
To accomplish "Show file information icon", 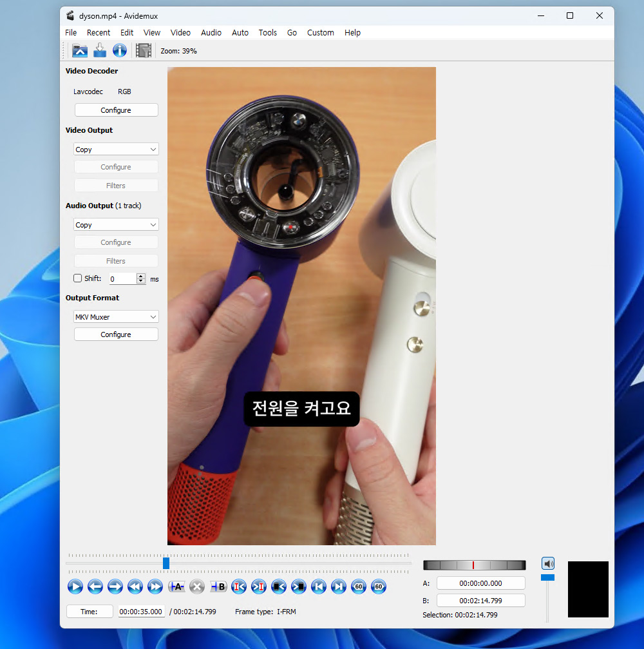I will pyautogui.click(x=120, y=50).
